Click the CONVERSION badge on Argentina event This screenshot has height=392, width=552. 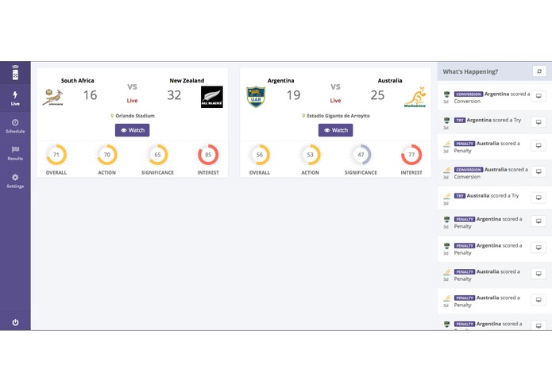469,94
